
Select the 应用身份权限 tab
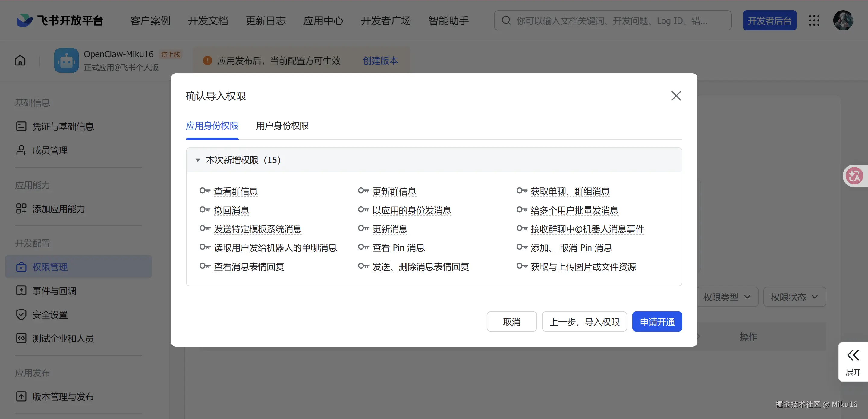tap(212, 126)
